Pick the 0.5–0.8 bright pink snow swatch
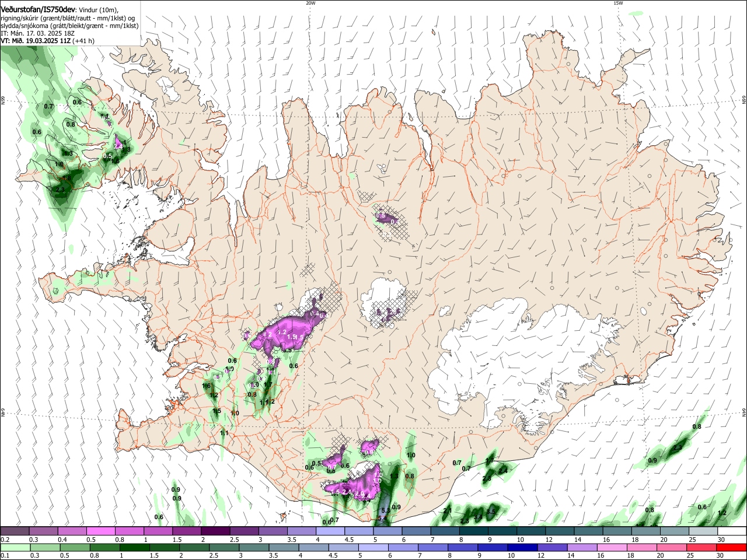 point(102,531)
